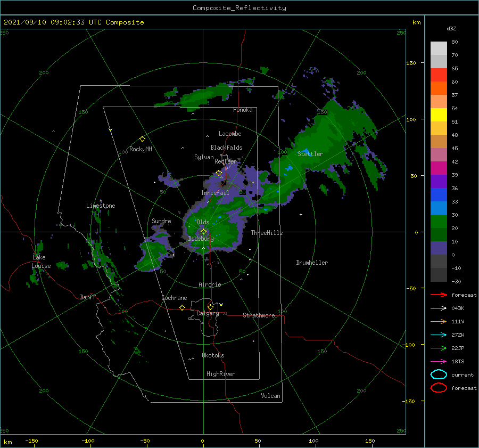The width and height of the screenshot is (479, 448).
Task: Click the Vulcan town label
Action: click(271, 396)
